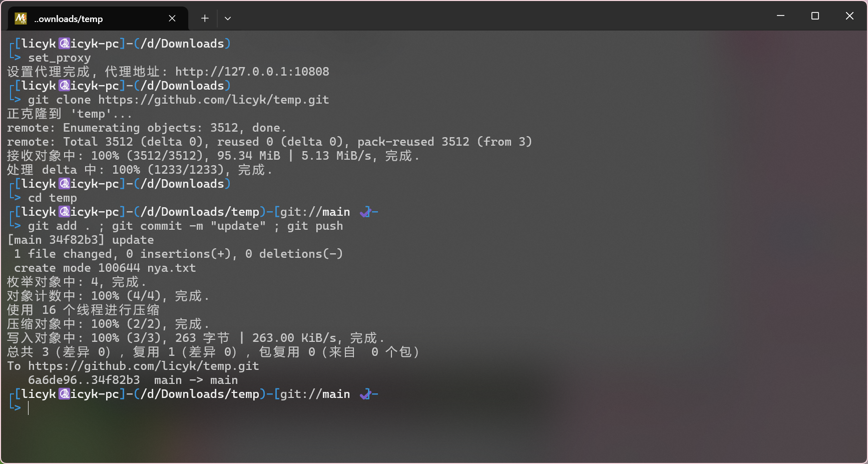Click the set_proxy command text
Viewport: 868px width, 464px height.
(59, 58)
